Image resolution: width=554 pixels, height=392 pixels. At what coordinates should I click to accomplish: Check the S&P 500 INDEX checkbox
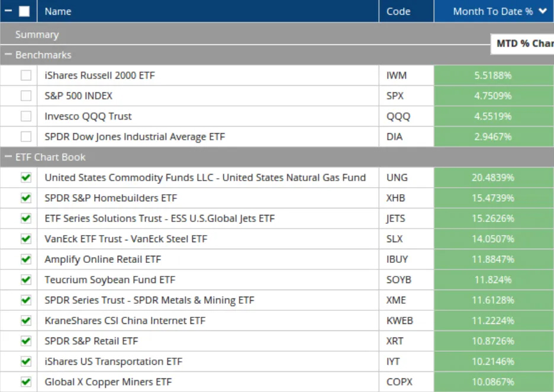coord(26,96)
